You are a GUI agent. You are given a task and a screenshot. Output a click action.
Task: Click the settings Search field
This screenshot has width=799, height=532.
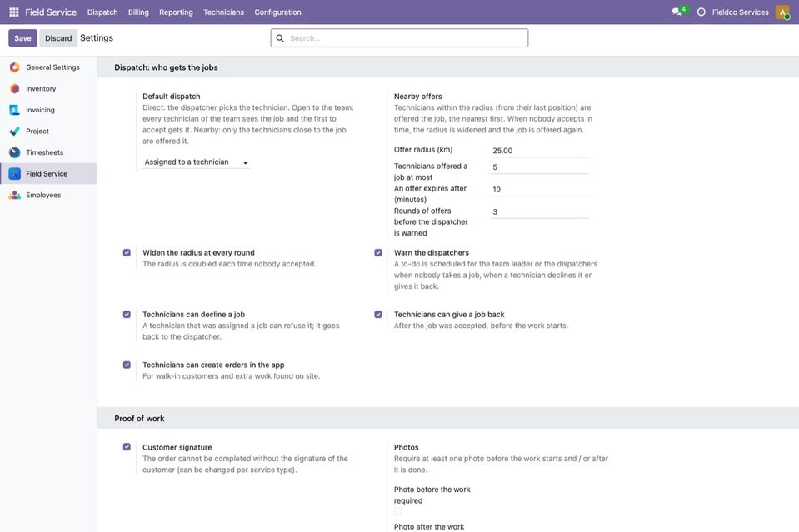[400, 38]
